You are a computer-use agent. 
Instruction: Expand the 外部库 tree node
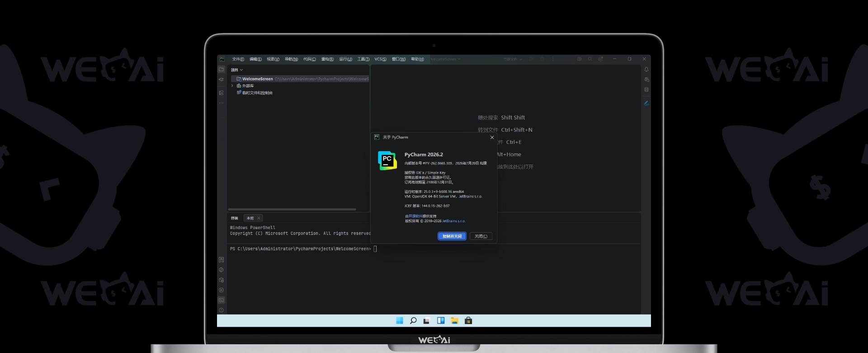(232, 86)
